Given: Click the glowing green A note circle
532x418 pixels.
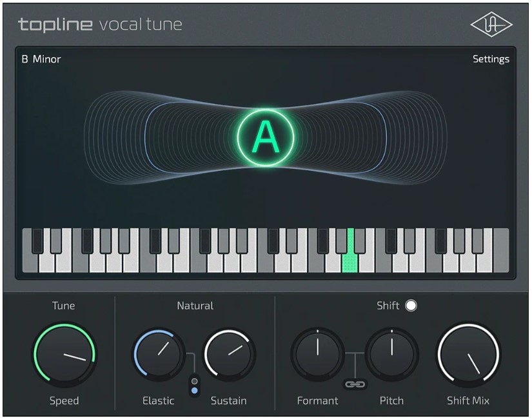Looking at the screenshot, I should point(266,137).
